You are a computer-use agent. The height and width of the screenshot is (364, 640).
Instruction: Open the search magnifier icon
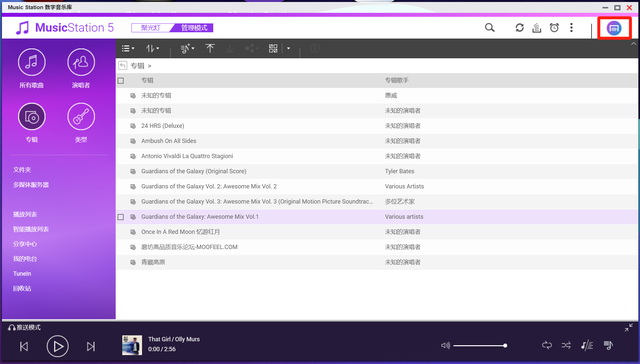489,28
